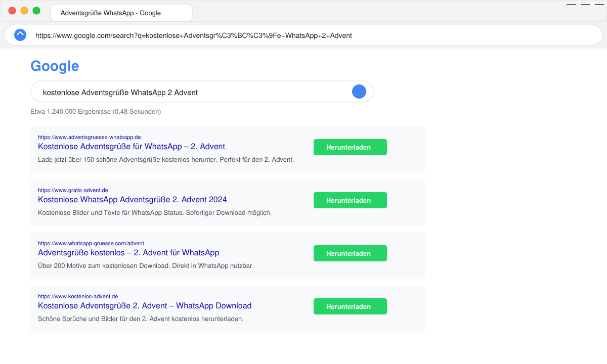Viewport: 607px width, 364px height.
Task: Click the https://www.whatsapp-gruesse.com/advent URL text
Action: pos(91,243)
